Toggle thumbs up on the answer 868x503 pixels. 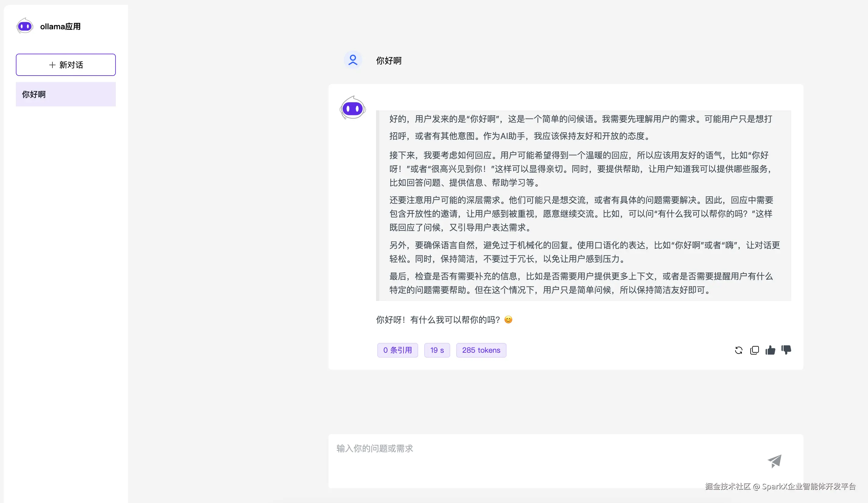tap(770, 350)
